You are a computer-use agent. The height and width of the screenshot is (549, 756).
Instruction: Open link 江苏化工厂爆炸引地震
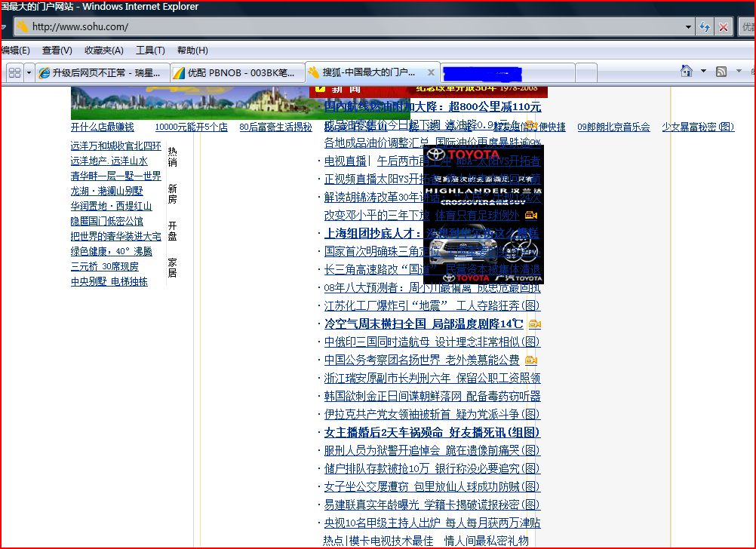pyautogui.click(x=432, y=305)
